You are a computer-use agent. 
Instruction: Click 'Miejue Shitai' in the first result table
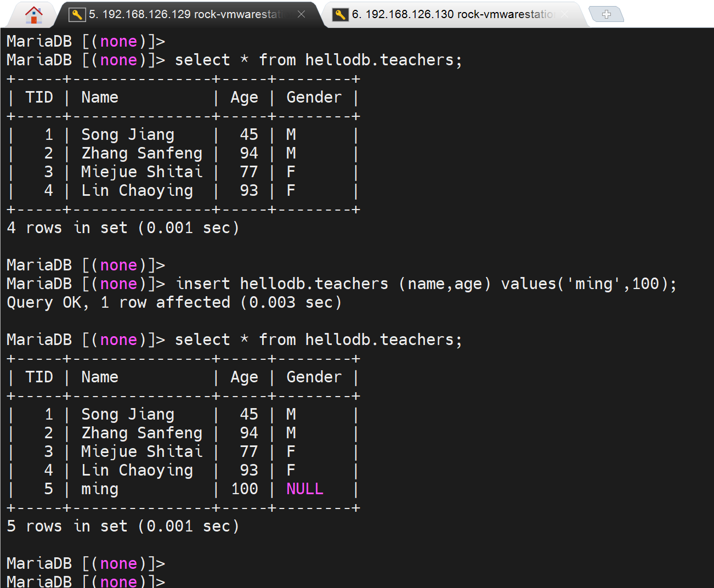tap(142, 172)
